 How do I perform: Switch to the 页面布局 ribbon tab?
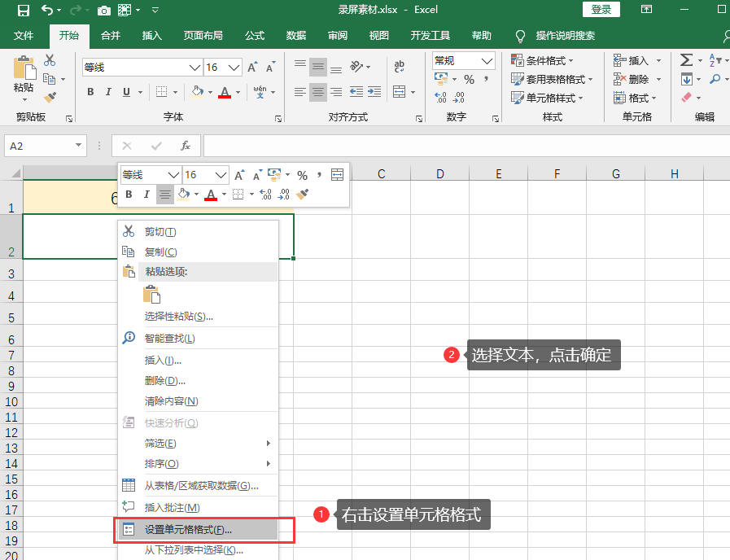click(203, 36)
